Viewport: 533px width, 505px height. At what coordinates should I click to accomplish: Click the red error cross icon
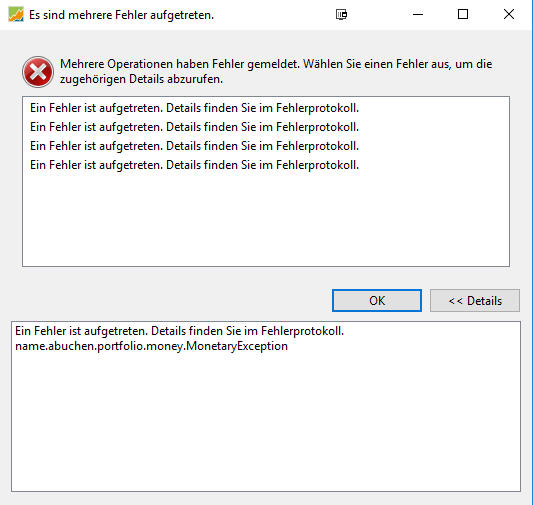point(38,72)
